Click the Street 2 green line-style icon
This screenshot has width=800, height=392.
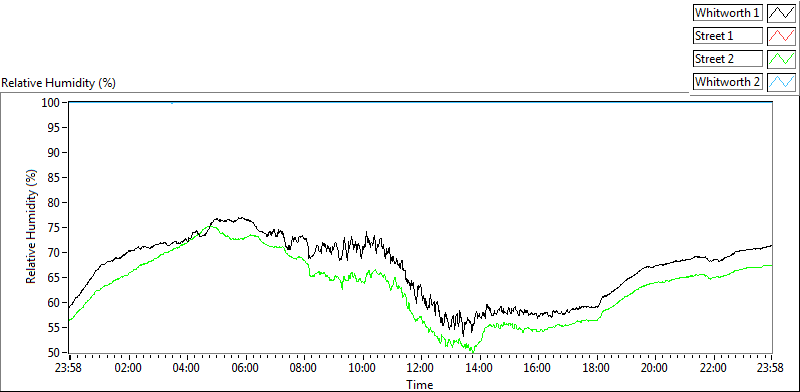click(x=782, y=59)
